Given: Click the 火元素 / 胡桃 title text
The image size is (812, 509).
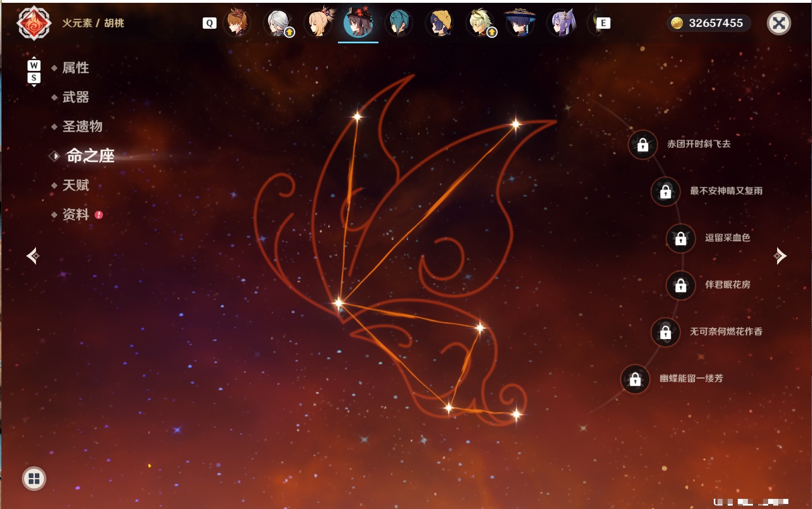Looking at the screenshot, I should point(93,23).
